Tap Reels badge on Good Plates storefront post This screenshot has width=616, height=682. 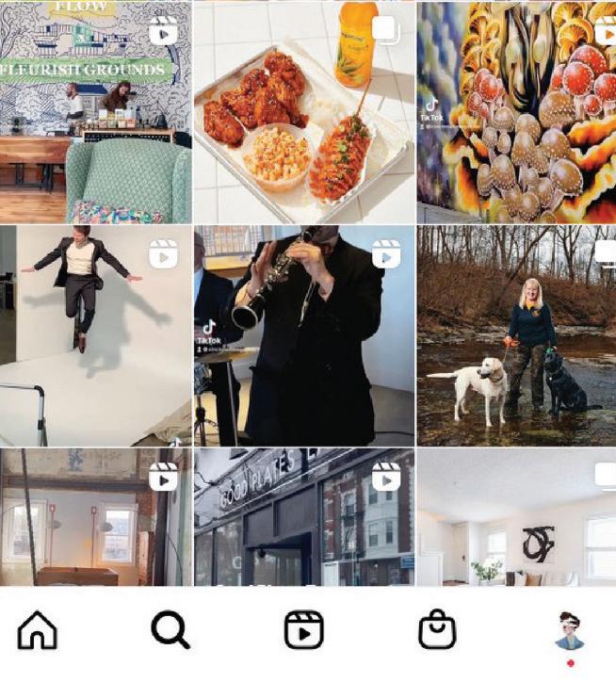point(386,477)
